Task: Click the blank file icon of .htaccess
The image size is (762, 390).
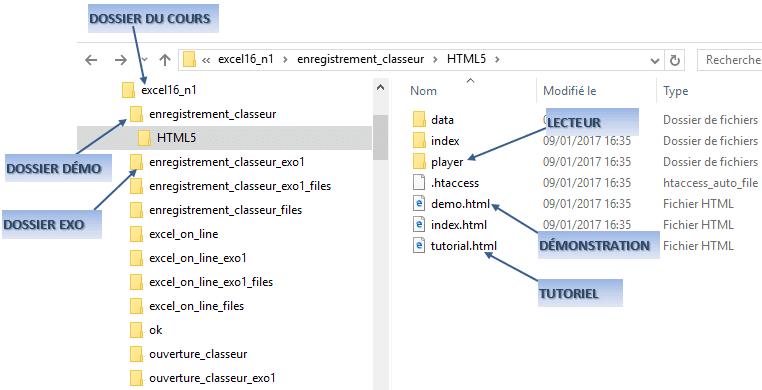Action: (418, 183)
